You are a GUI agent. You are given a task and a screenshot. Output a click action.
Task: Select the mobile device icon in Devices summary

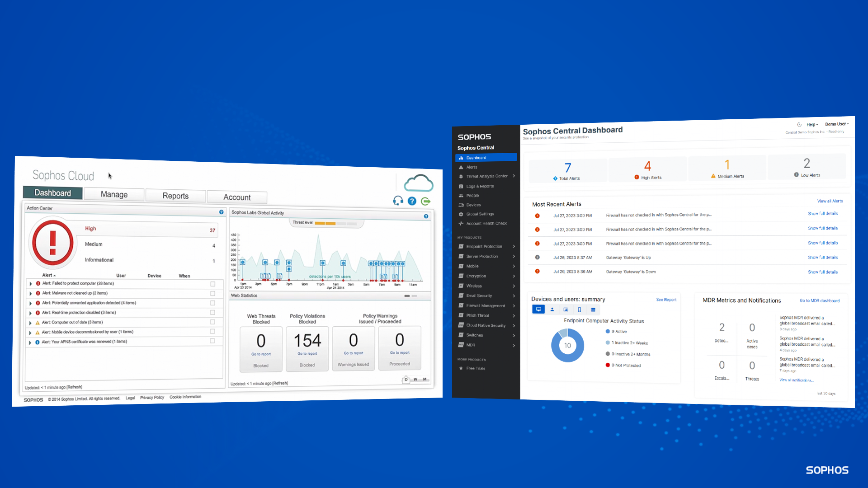(579, 310)
